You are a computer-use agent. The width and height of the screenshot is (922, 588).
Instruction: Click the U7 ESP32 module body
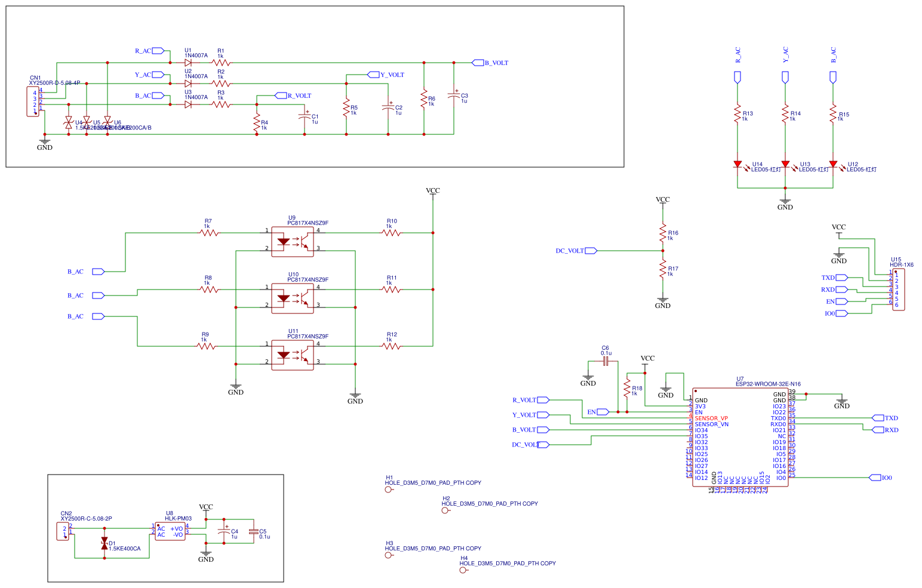click(740, 437)
